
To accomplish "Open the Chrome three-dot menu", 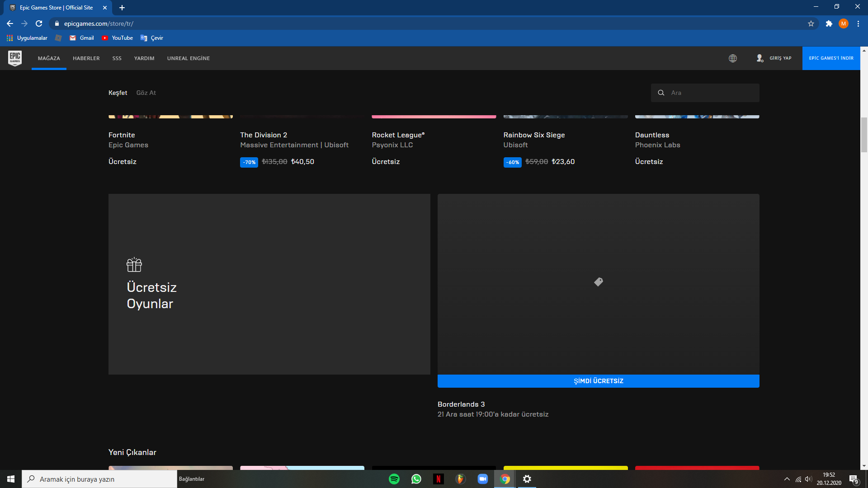I will click(x=858, y=23).
